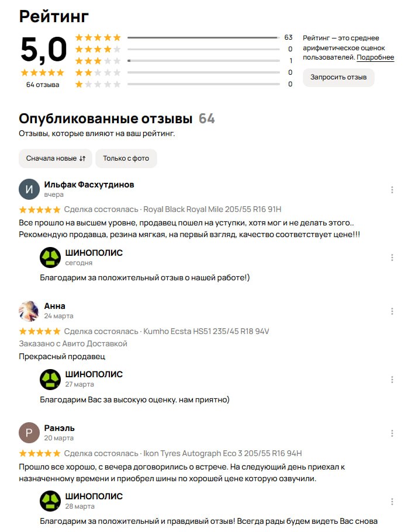Image resolution: width=408 pixels, height=532 pixels.
Task: Open three-dot menu on ШИНОПОЛИС reply from 28 марта
Action: (x=392, y=502)
